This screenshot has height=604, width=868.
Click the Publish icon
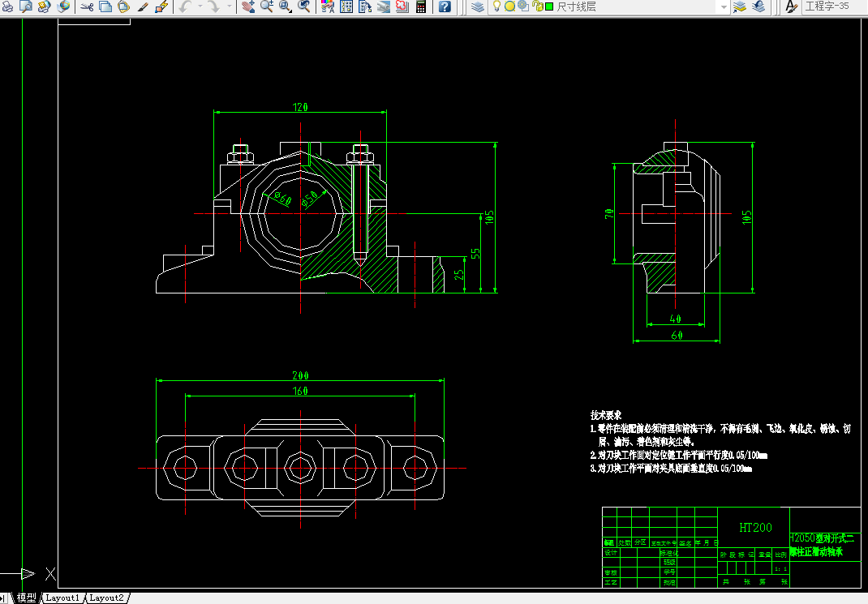[45, 6]
